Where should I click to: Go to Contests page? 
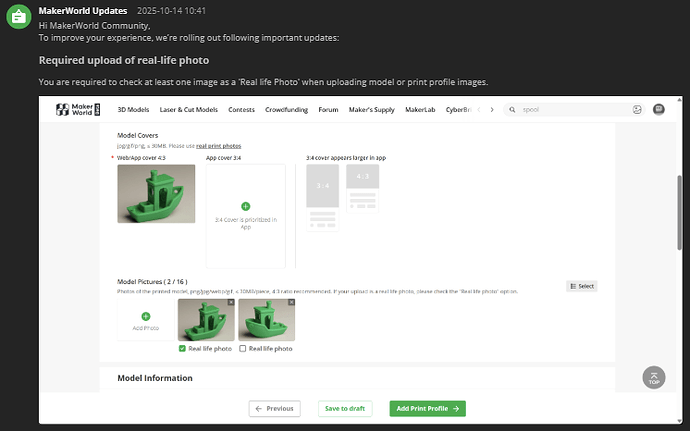click(x=241, y=110)
